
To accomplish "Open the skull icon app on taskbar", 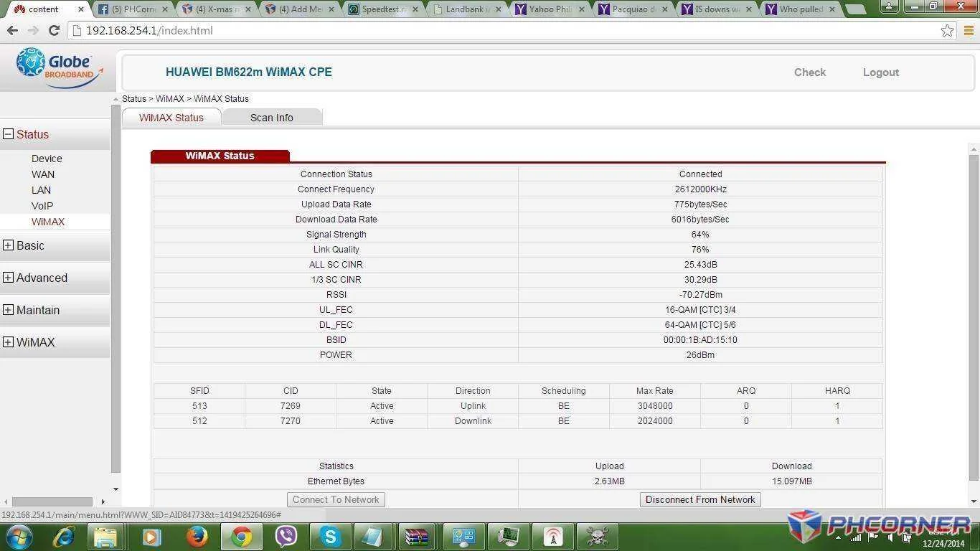I will click(x=597, y=537).
